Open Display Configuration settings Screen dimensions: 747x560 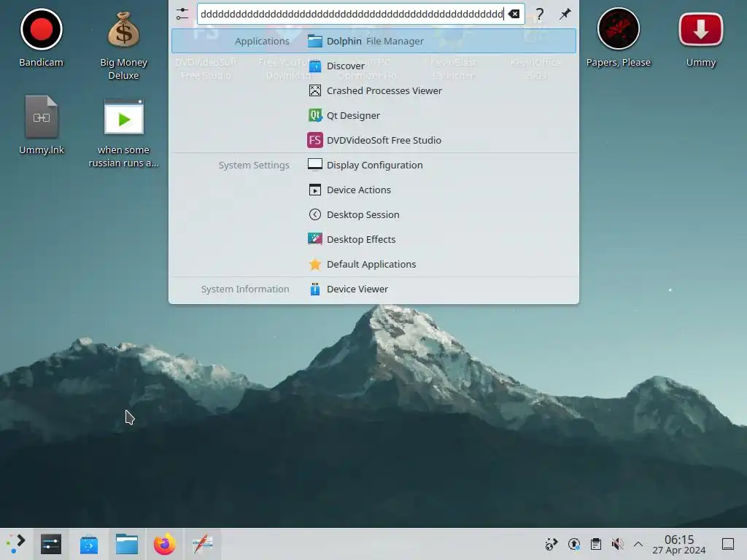(373, 165)
